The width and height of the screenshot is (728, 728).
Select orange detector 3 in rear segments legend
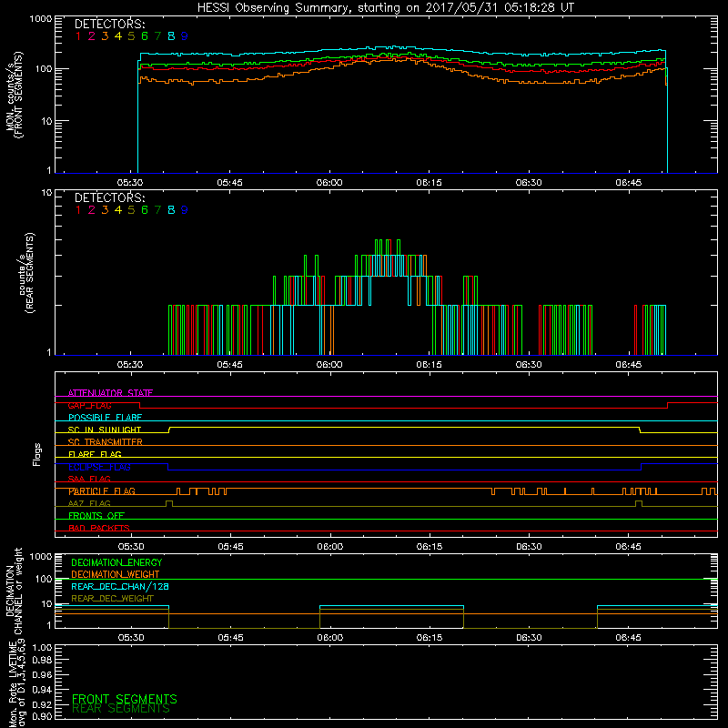pyautogui.click(x=105, y=210)
